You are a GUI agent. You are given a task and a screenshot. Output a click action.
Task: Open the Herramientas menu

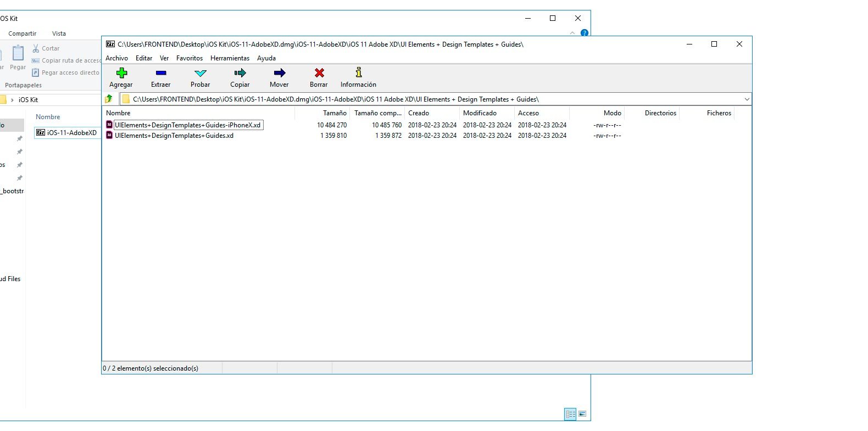pyautogui.click(x=230, y=58)
